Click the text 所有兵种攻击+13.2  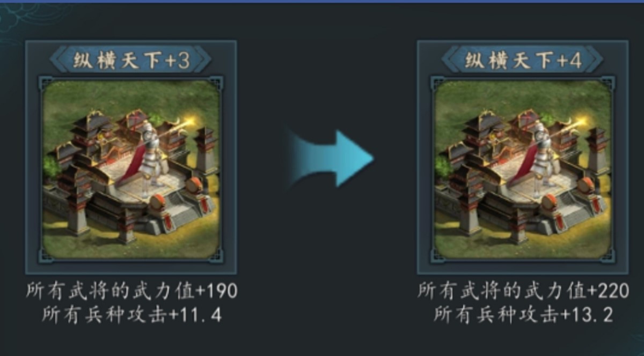pos(523,315)
